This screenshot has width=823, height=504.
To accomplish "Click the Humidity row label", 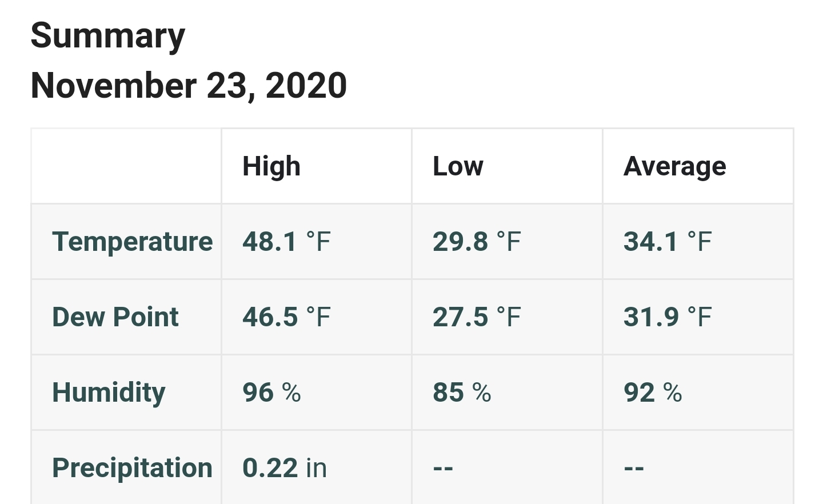I will (x=109, y=393).
